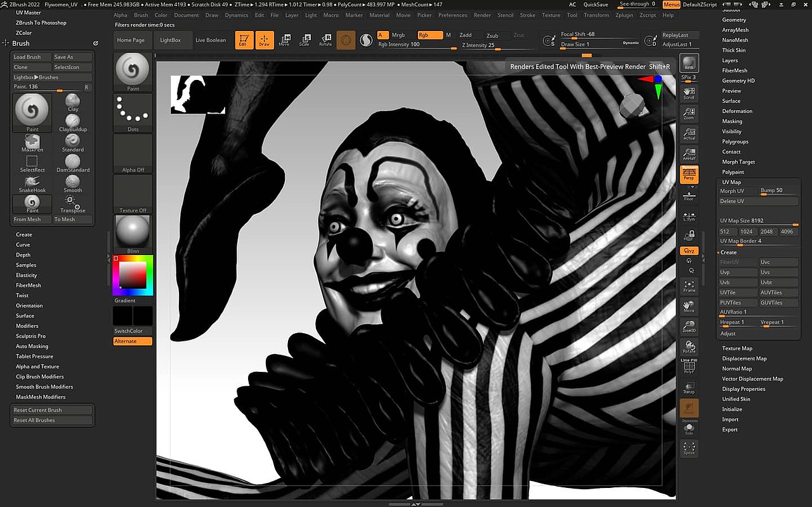
Task: Click the Rotate gizmo mode button
Action: [x=325, y=40]
